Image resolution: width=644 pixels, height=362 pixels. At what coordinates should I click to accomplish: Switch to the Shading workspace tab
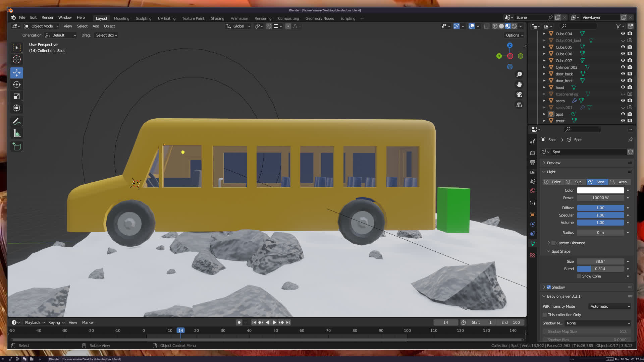click(217, 18)
